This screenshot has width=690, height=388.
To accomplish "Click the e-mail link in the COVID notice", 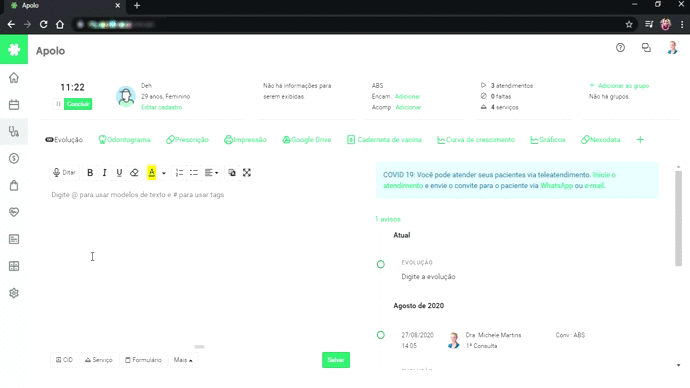I will pos(594,186).
